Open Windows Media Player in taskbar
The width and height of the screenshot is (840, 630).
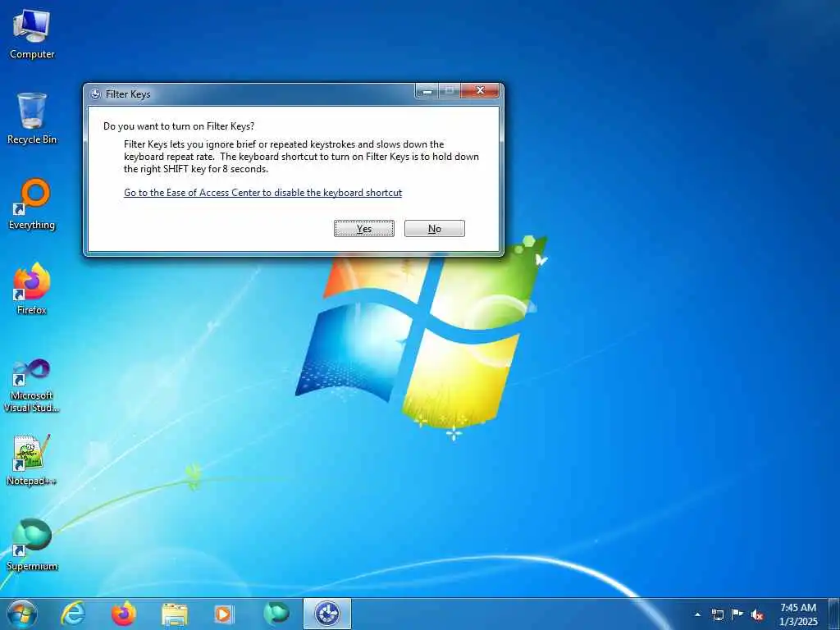(224, 614)
